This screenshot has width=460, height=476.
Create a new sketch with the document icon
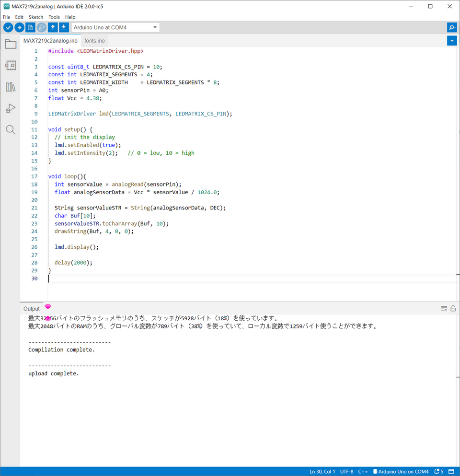(x=31, y=27)
